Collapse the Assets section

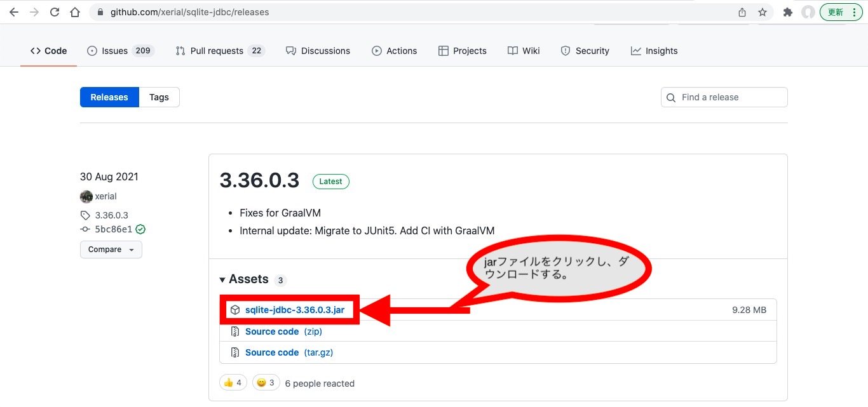245,279
